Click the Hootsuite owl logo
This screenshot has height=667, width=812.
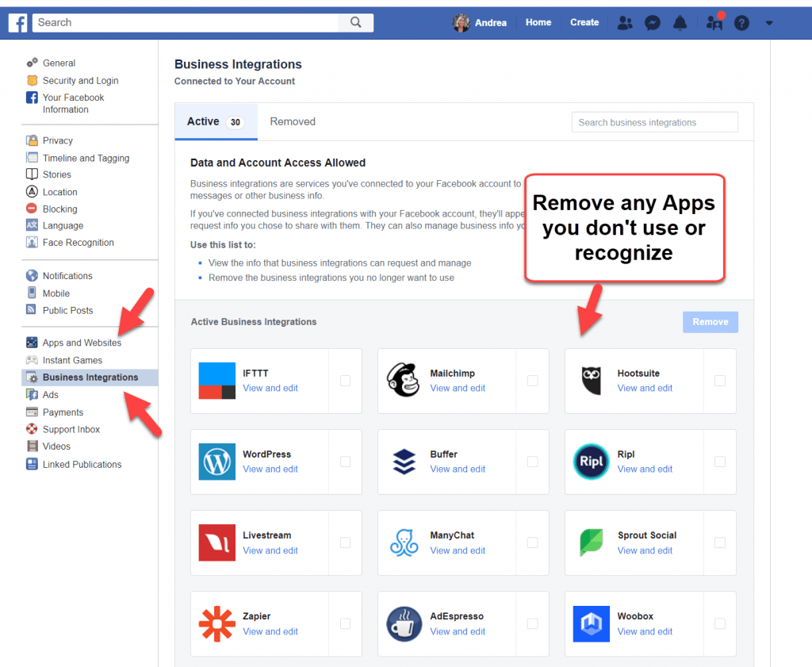(x=592, y=381)
